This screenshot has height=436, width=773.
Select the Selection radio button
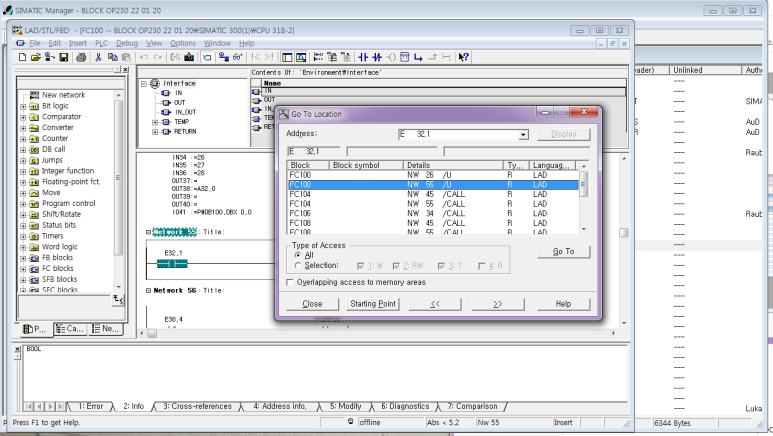click(298, 265)
